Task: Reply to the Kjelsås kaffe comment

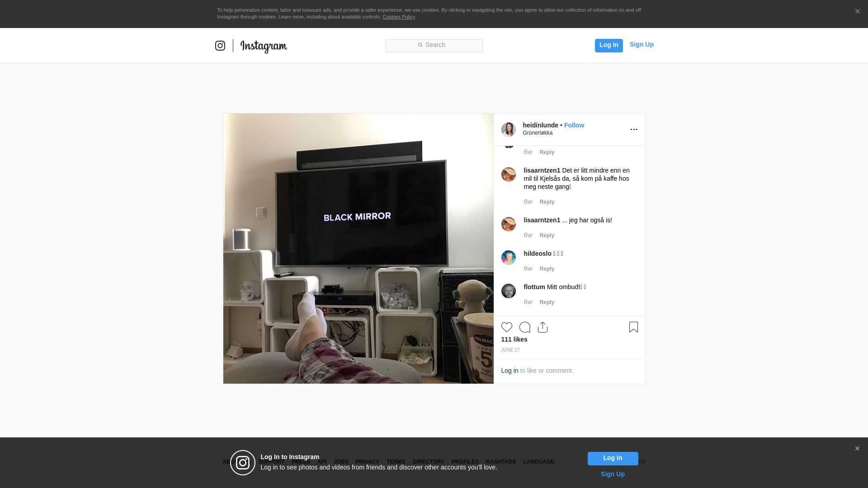Action: (x=547, y=202)
